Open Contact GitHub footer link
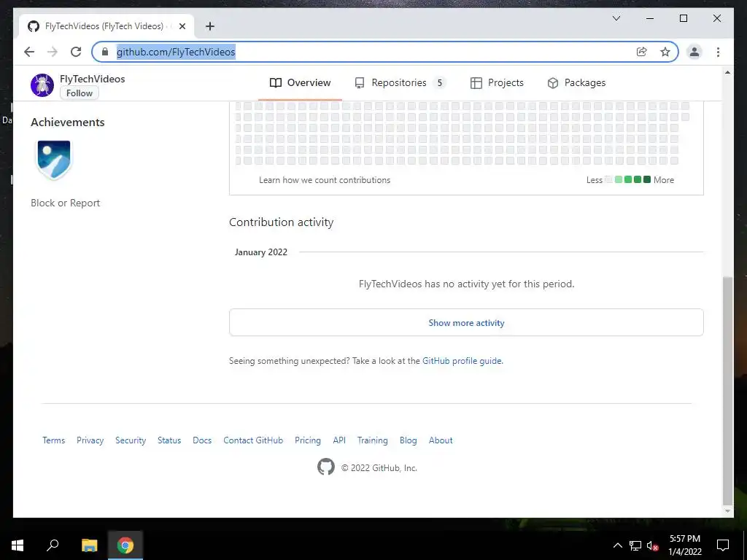Viewport: 747px width, 560px height. 253,440
